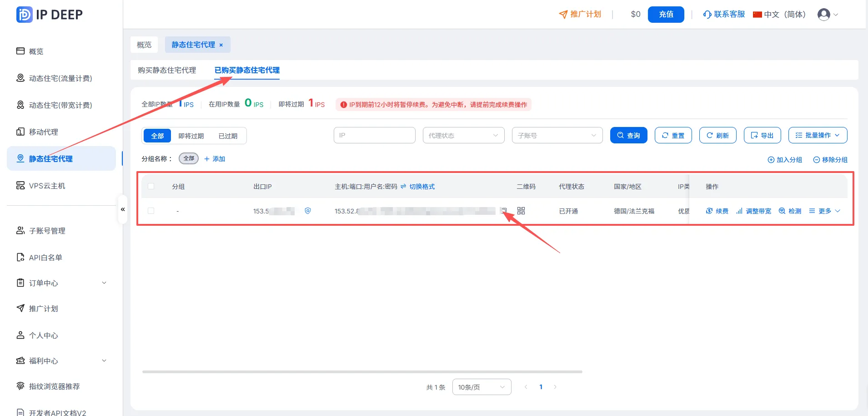Click the shield icon beside exit IP
The image size is (868, 416).
click(308, 211)
